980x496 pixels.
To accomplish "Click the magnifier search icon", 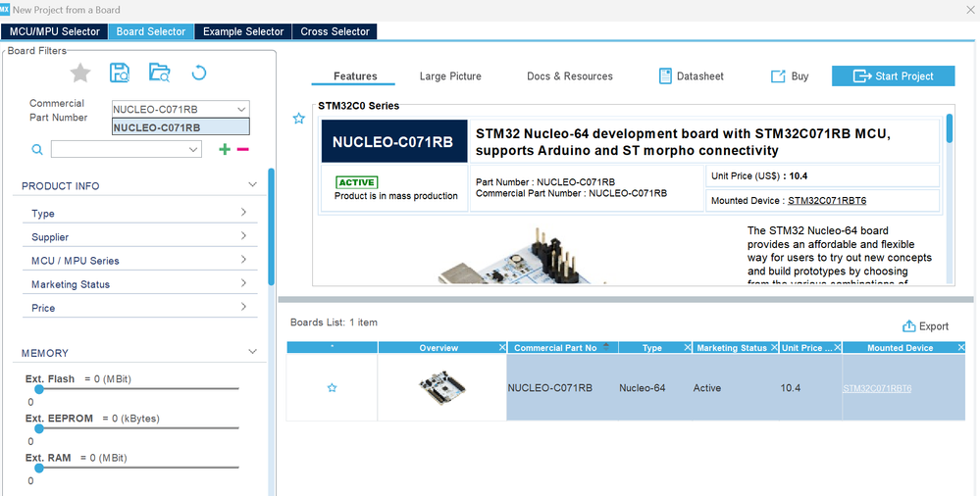I will pos(37,149).
